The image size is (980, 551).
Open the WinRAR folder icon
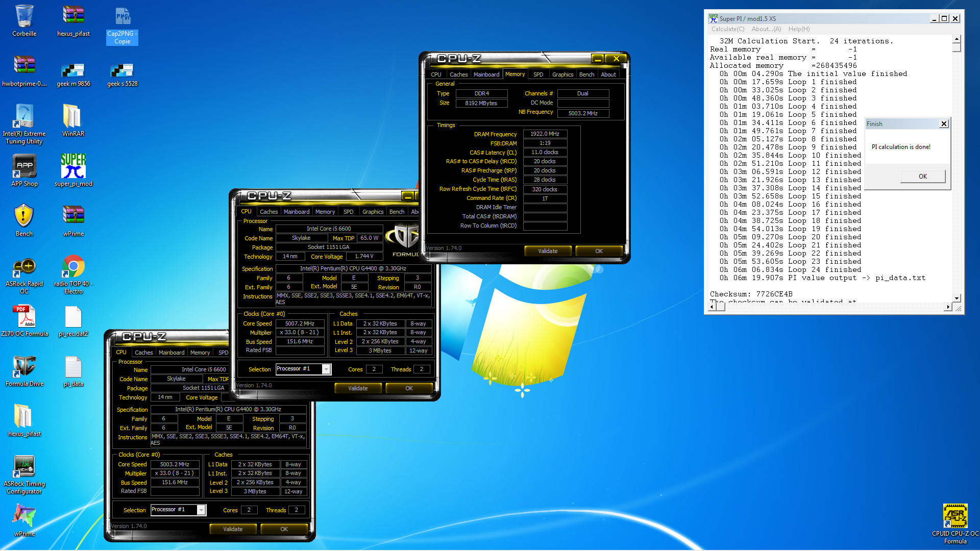point(73,120)
